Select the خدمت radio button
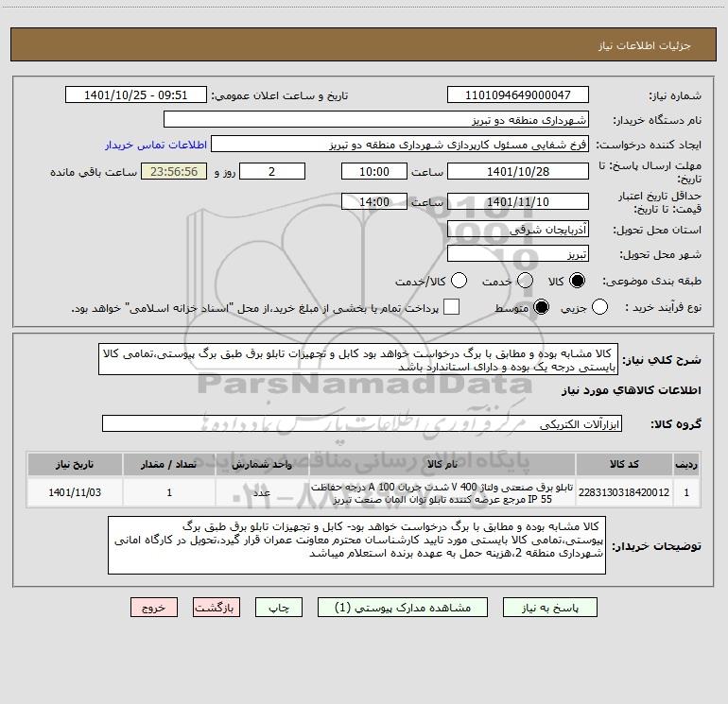The image size is (728, 704). (525, 281)
